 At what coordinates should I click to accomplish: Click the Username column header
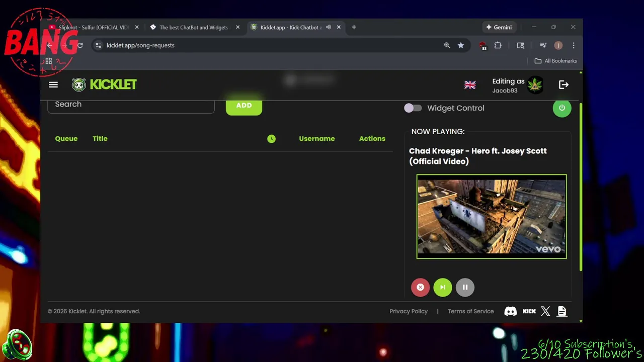tap(317, 139)
